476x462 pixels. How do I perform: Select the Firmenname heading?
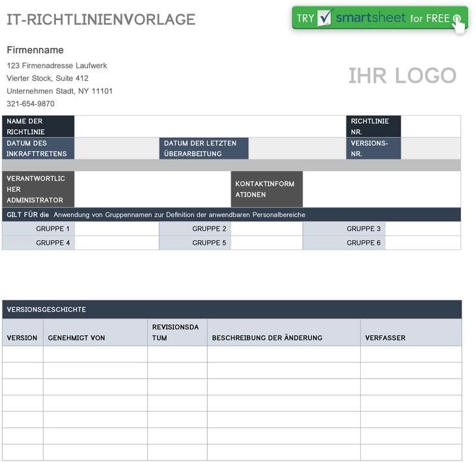click(35, 50)
